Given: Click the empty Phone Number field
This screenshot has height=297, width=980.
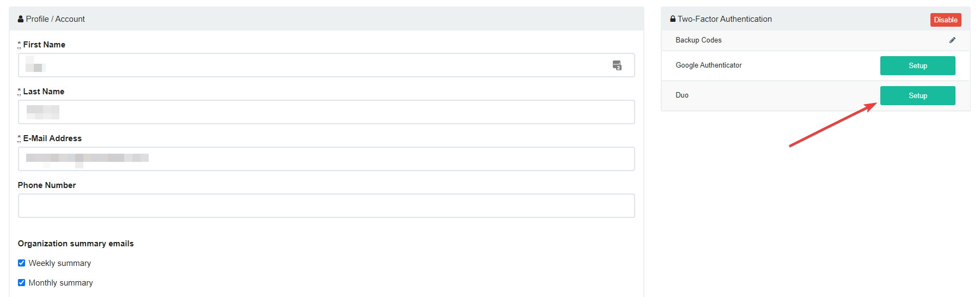Looking at the screenshot, I should 327,206.
